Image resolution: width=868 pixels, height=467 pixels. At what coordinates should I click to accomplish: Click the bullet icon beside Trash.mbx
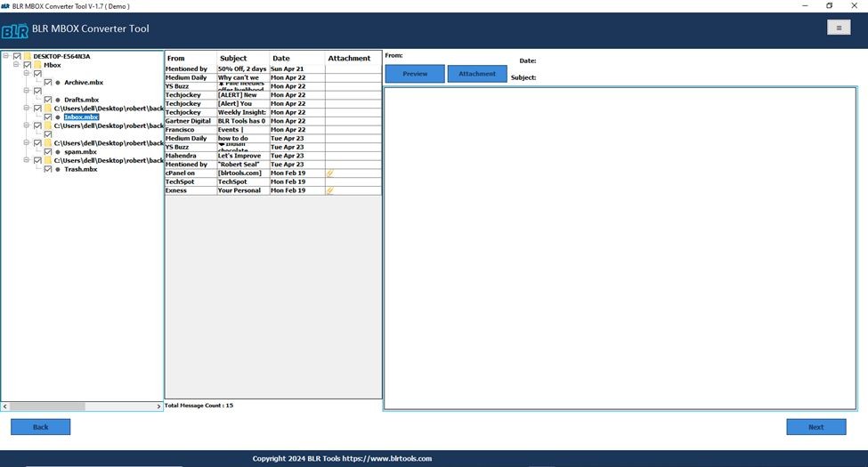click(x=58, y=169)
